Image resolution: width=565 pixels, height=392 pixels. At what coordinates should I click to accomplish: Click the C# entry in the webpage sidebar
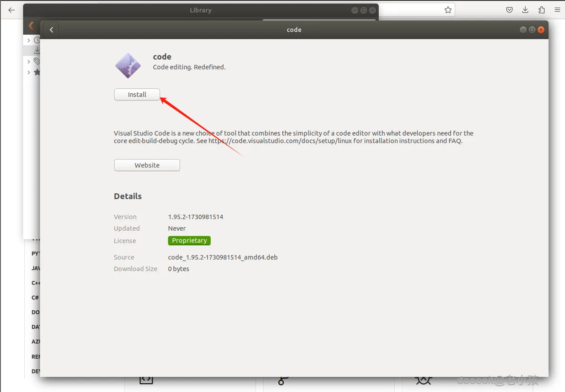(x=35, y=297)
